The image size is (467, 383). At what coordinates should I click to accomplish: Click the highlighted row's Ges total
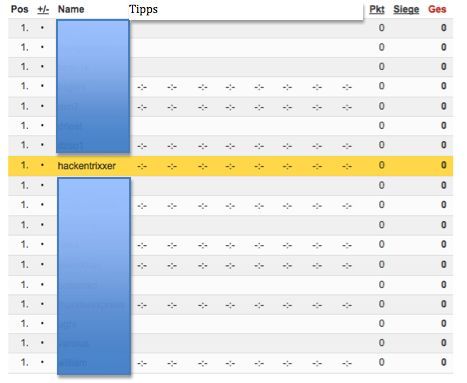(x=443, y=165)
